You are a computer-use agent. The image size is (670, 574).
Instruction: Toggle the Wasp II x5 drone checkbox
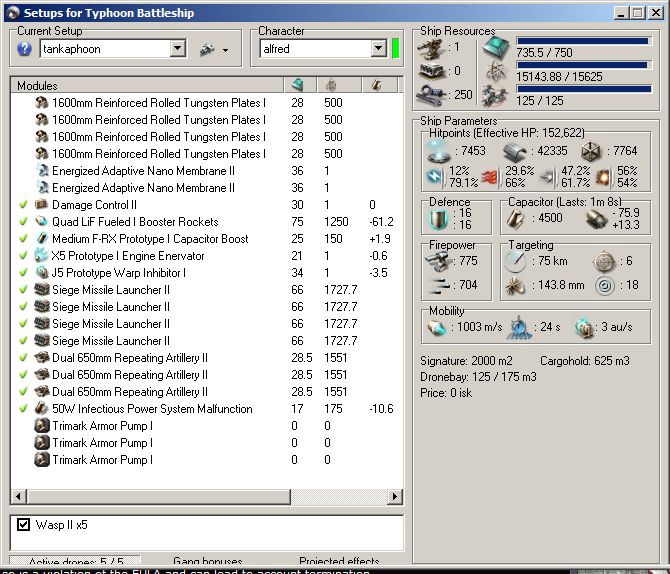[24, 524]
